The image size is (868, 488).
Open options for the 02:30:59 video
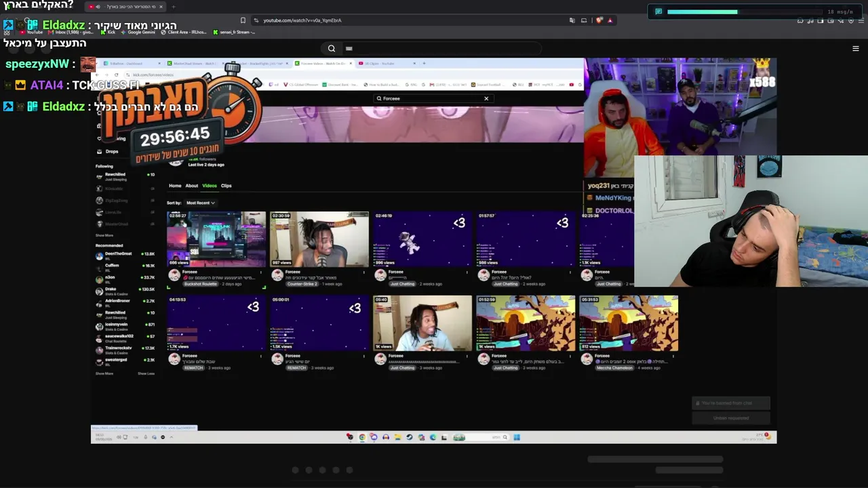pyautogui.click(x=364, y=272)
